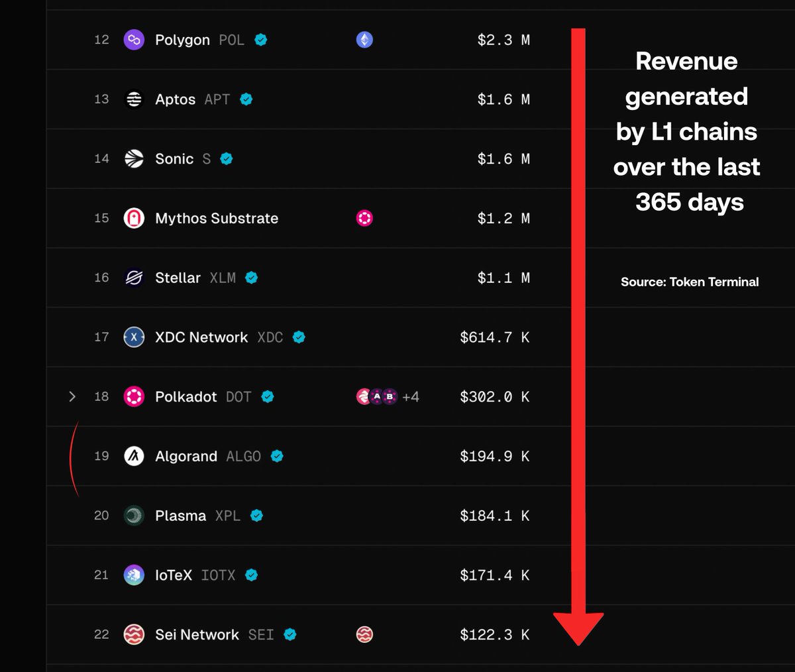This screenshot has height=672, width=795.
Task: Click the Polygon POL chain logo
Action: [133, 40]
